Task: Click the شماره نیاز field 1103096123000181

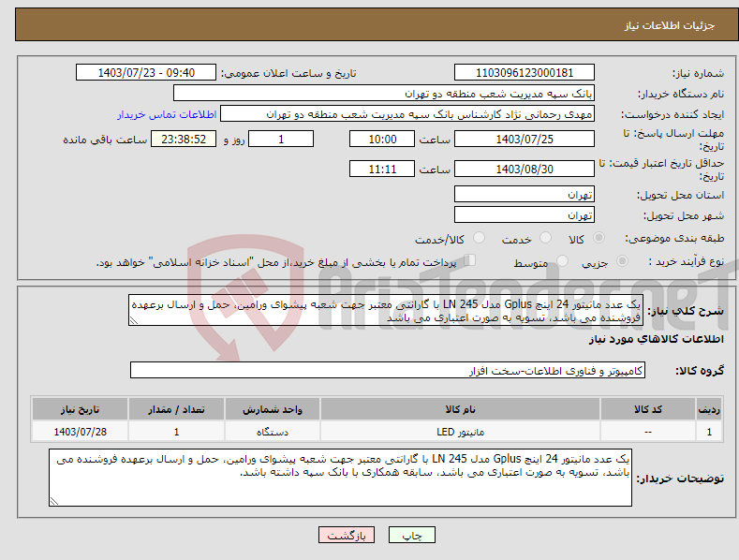Action: [x=525, y=73]
